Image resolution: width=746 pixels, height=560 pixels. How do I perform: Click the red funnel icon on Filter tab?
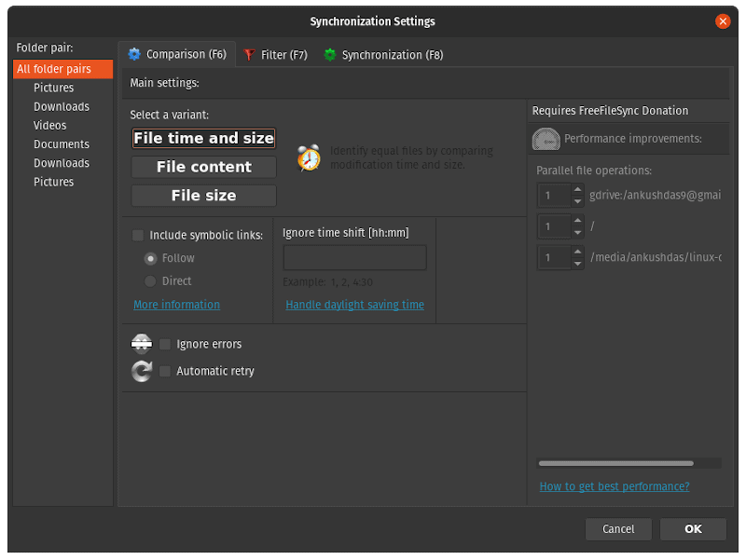(x=247, y=54)
